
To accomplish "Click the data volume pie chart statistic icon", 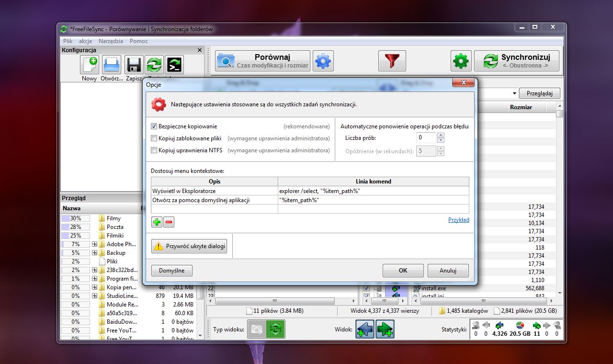I will point(520,325).
